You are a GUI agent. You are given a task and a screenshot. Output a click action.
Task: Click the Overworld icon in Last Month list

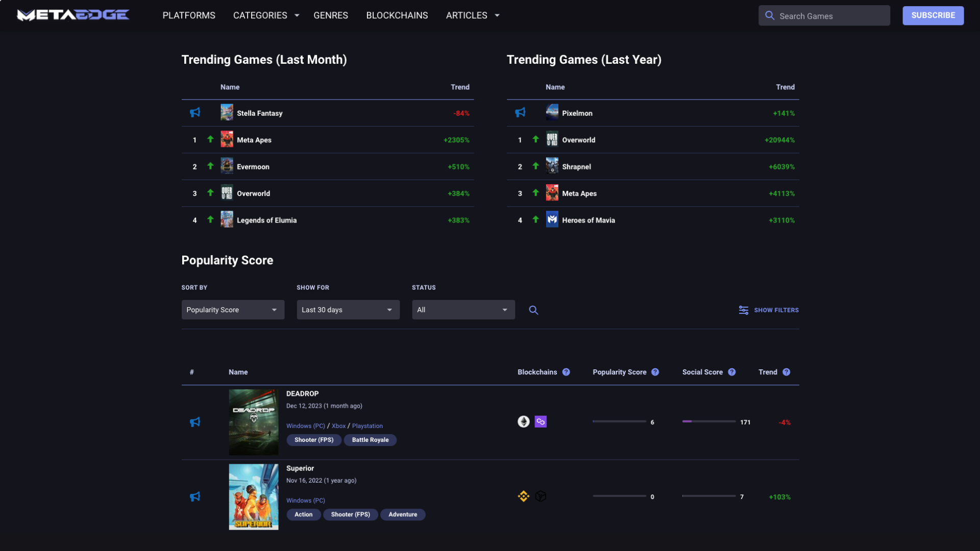(227, 193)
